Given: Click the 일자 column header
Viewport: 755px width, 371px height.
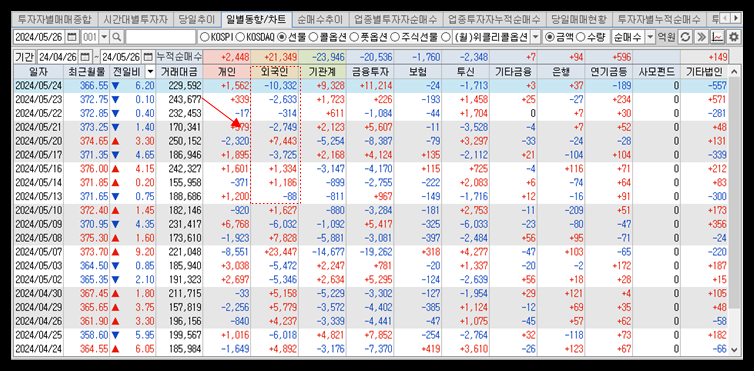Looking at the screenshot, I should pos(39,72).
